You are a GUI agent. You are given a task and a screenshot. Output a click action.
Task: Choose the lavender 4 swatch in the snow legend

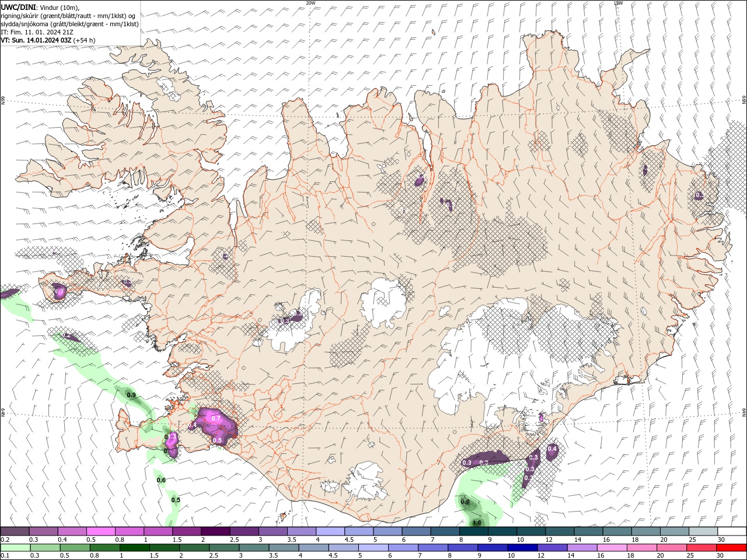click(x=330, y=531)
